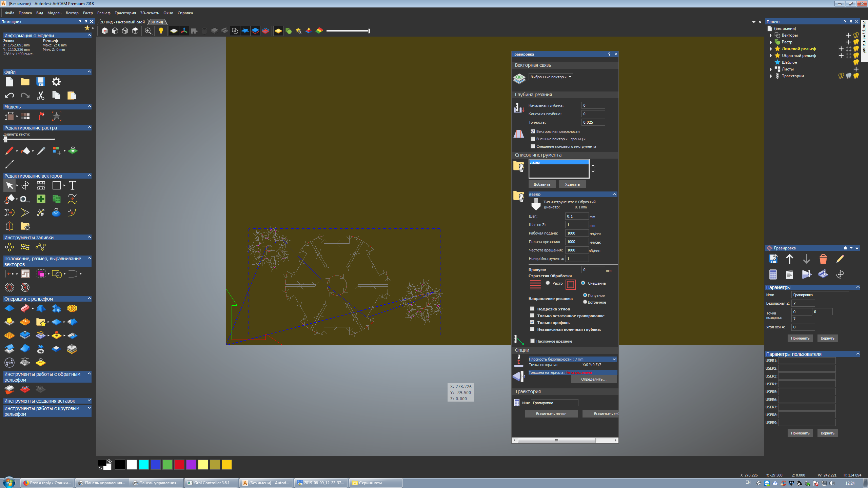Click the trash delete toolpath icon
The width and height of the screenshot is (868, 488).
pos(823,259)
